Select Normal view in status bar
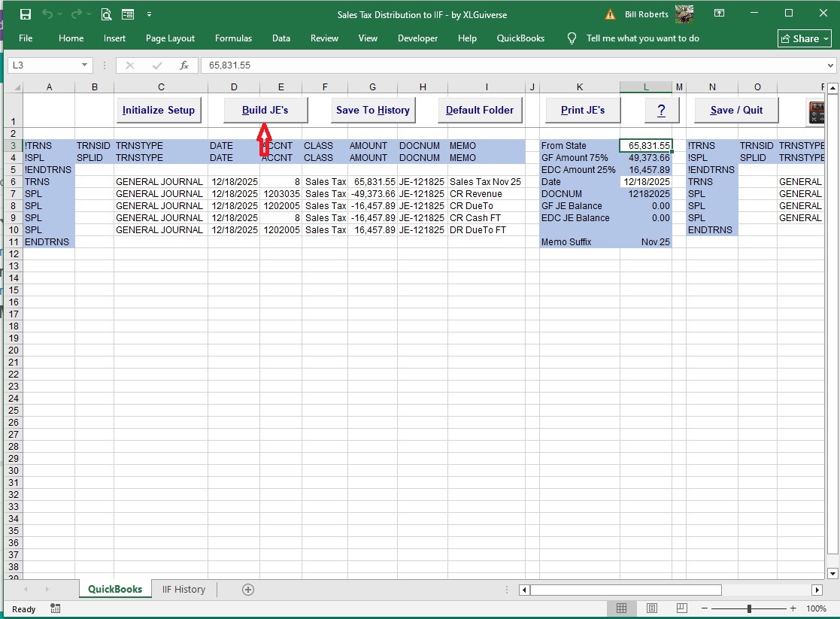 tap(622, 608)
